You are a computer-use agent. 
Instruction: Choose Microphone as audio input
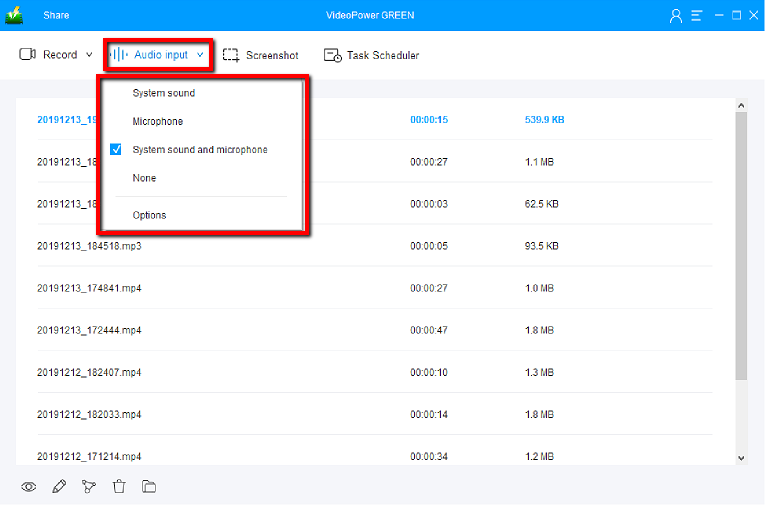(158, 121)
